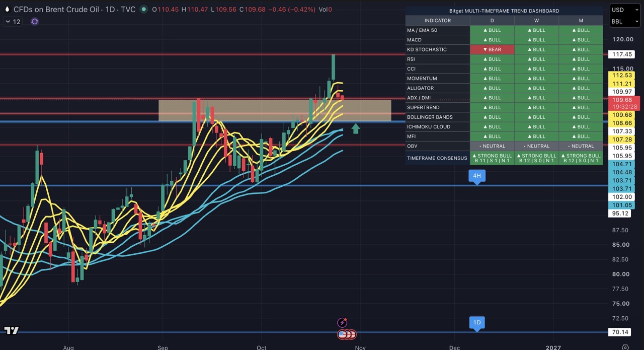The width and height of the screenshot is (644, 350).
Task: Click the Brent Crude Oil drop logo
Action: 7,10
